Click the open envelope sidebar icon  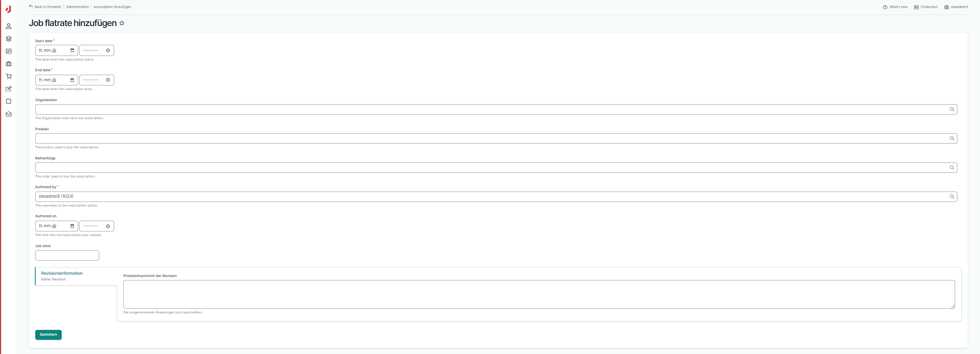coord(8,114)
